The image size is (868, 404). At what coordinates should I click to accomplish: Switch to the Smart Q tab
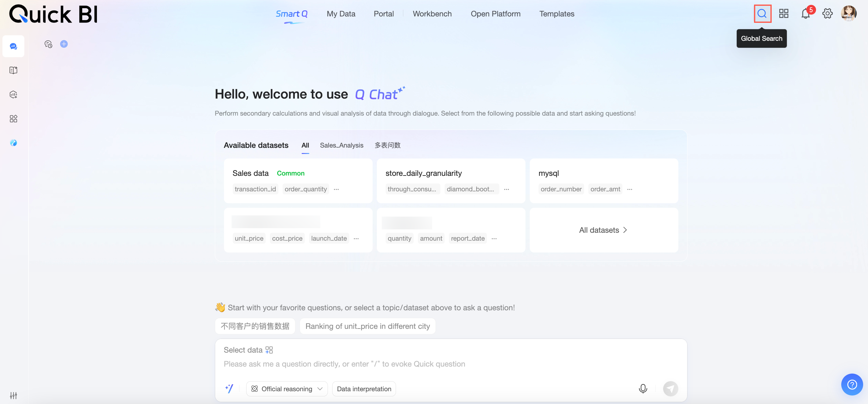pos(291,14)
